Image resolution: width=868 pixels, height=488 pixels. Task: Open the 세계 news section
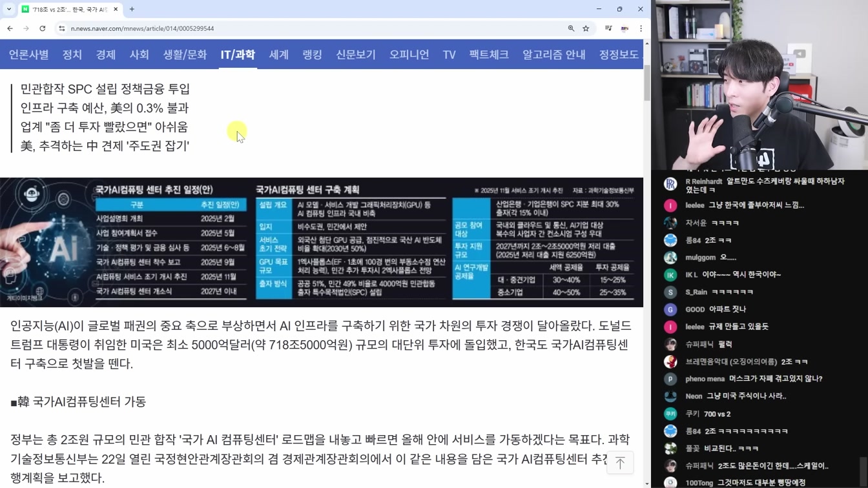(x=279, y=54)
